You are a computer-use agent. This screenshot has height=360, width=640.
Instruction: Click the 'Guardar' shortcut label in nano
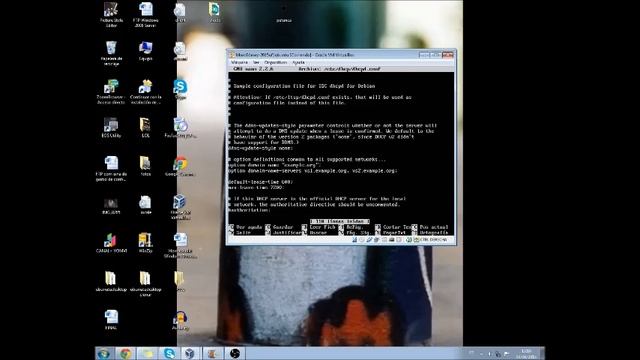coord(283,227)
